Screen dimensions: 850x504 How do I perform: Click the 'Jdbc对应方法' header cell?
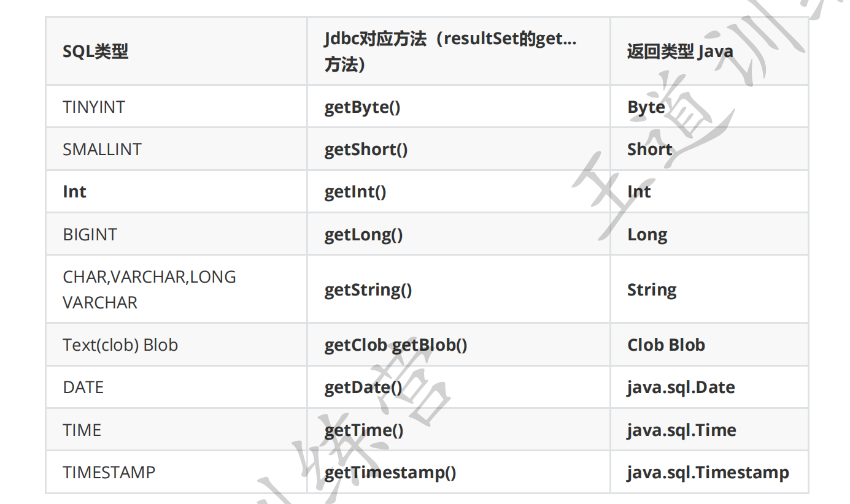tap(458, 52)
